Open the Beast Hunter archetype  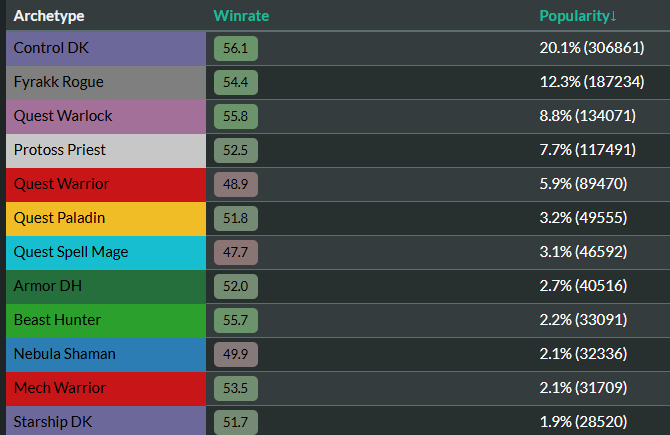click(57, 320)
